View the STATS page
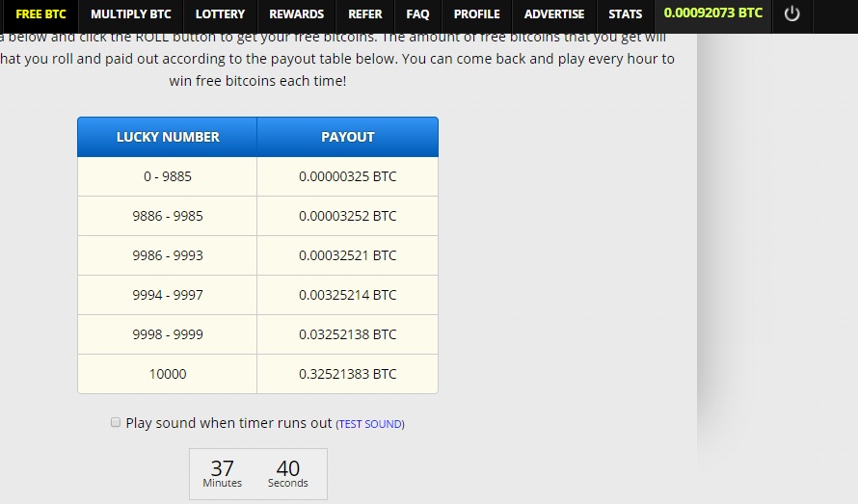Screen dimensions: 858x504 (625, 14)
